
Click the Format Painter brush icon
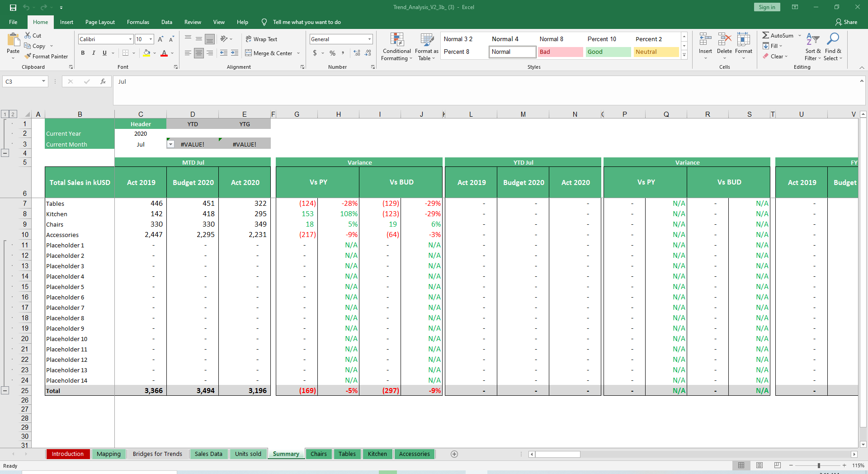[x=28, y=57]
